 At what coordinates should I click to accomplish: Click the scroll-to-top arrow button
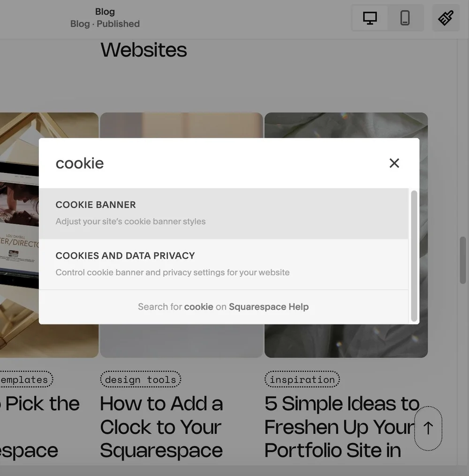[428, 428]
